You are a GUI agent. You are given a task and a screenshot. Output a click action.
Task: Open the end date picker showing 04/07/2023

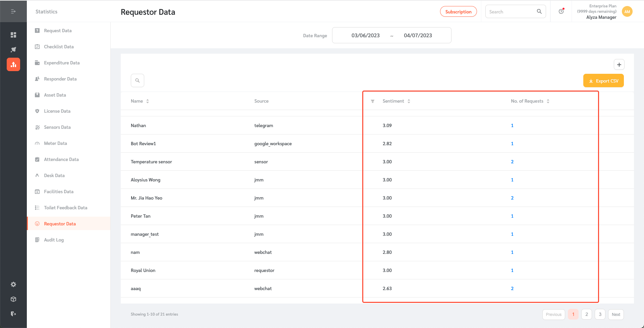(418, 35)
